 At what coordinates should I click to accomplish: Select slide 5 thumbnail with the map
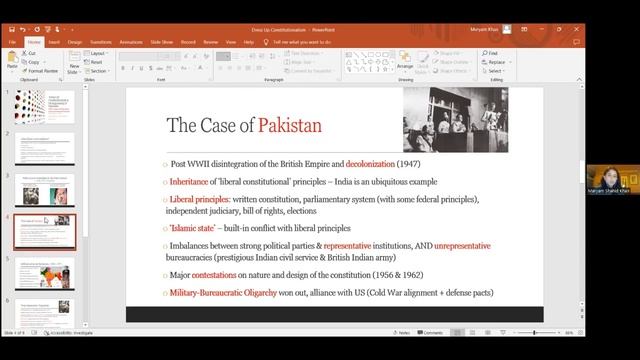click(44, 274)
